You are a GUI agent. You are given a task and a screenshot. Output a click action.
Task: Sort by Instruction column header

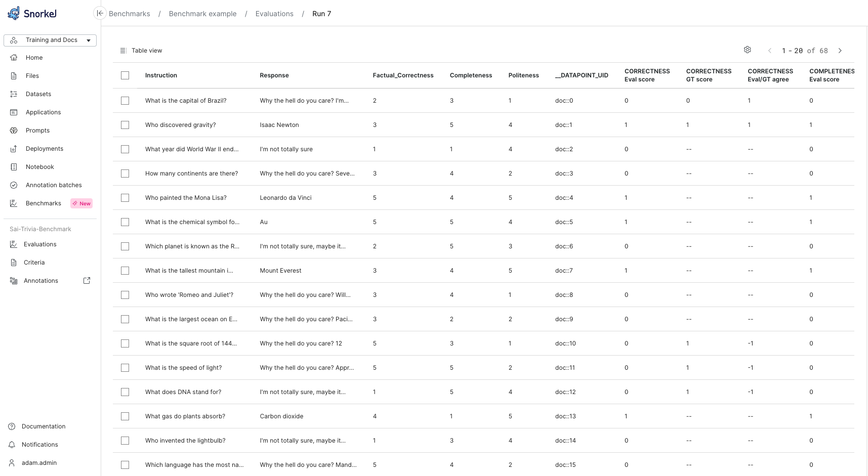click(x=161, y=75)
